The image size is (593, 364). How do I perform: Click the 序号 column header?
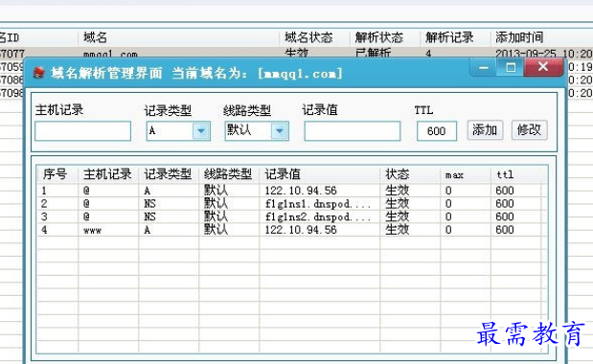point(57,174)
